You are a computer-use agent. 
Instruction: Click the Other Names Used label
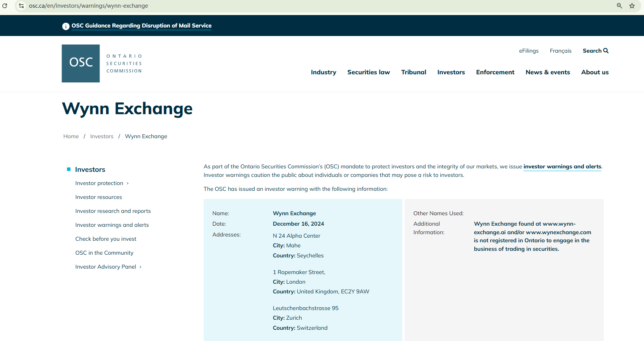tap(438, 213)
